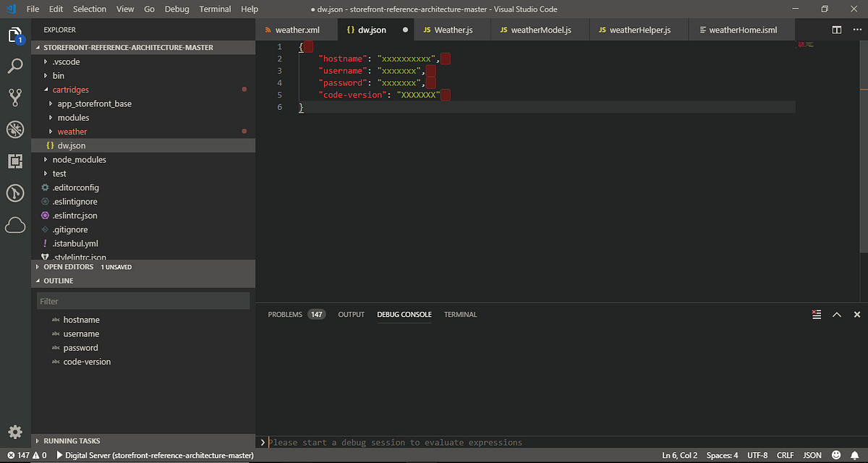Click the Outline filter input box
Image resolution: width=868 pixels, height=463 pixels.
click(x=142, y=300)
